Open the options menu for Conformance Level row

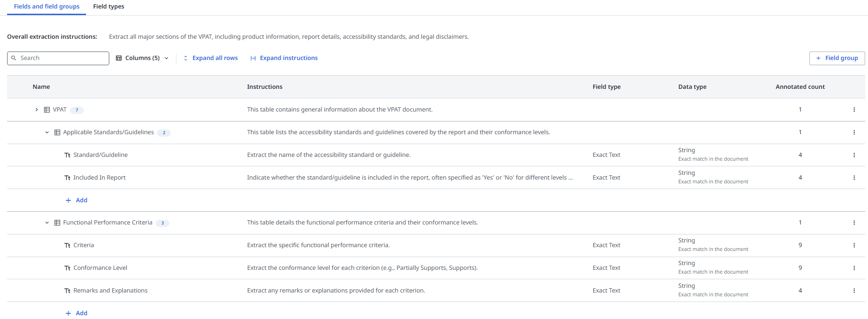pyautogui.click(x=854, y=268)
